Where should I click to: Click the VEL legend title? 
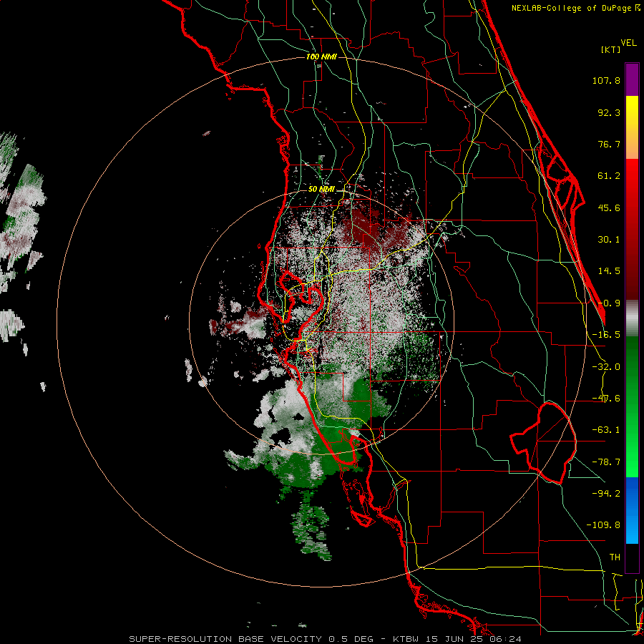pyautogui.click(x=628, y=43)
